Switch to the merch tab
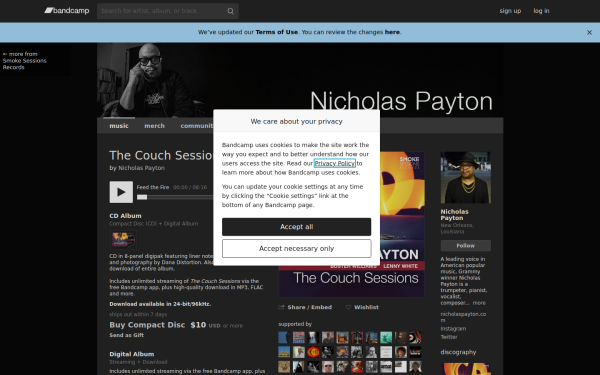 (x=154, y=126)
